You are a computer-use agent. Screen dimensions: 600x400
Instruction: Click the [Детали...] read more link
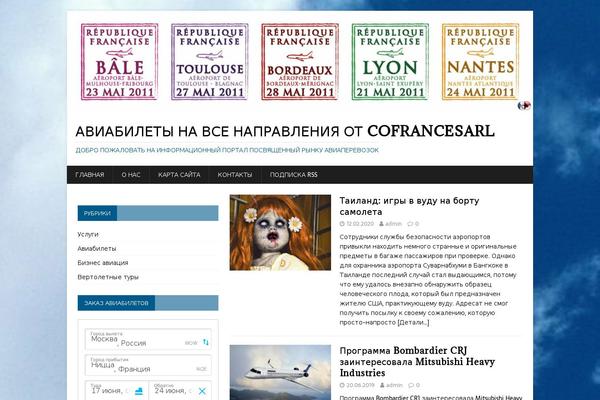[414, 322]
